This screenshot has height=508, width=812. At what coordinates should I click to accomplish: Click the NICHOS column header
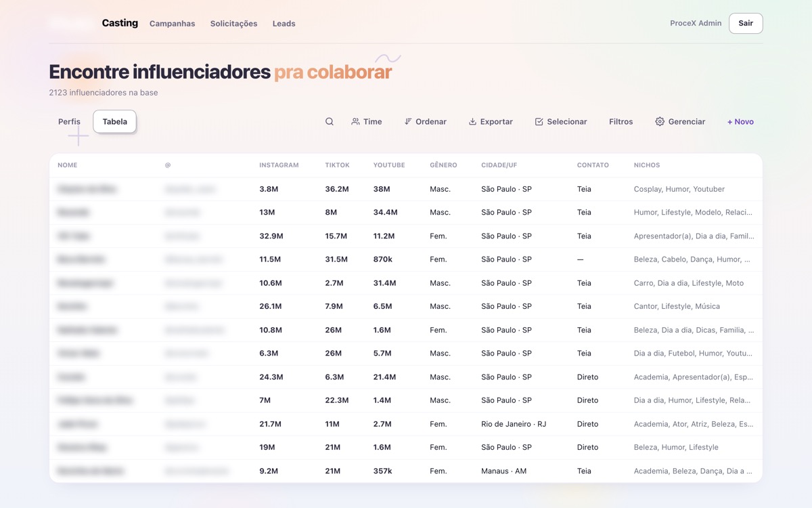[x=647, y=165]
